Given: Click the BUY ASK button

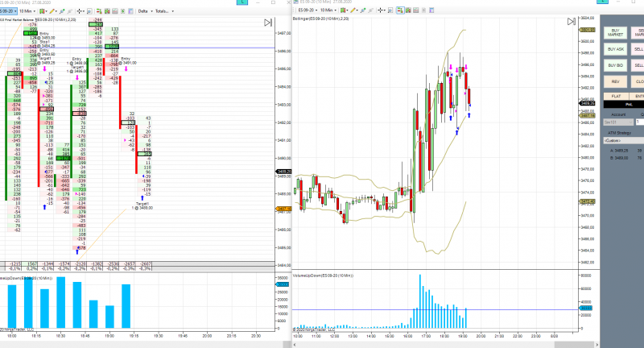Looking at the screenshot, I should 615,49.
